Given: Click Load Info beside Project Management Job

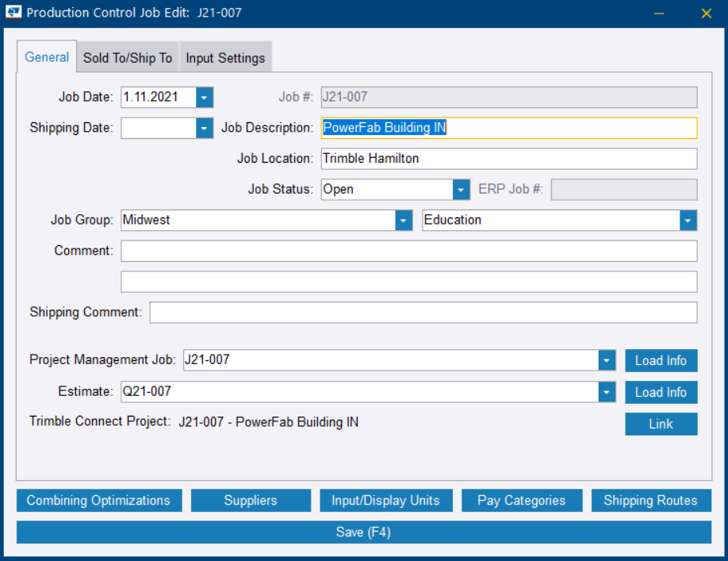Looking at the screenshot, I should tap(661, 359).
